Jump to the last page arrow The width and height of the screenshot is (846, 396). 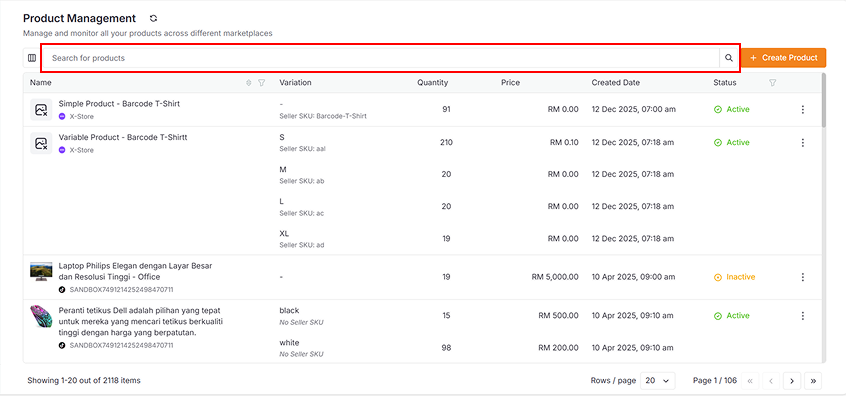[813, 380]
